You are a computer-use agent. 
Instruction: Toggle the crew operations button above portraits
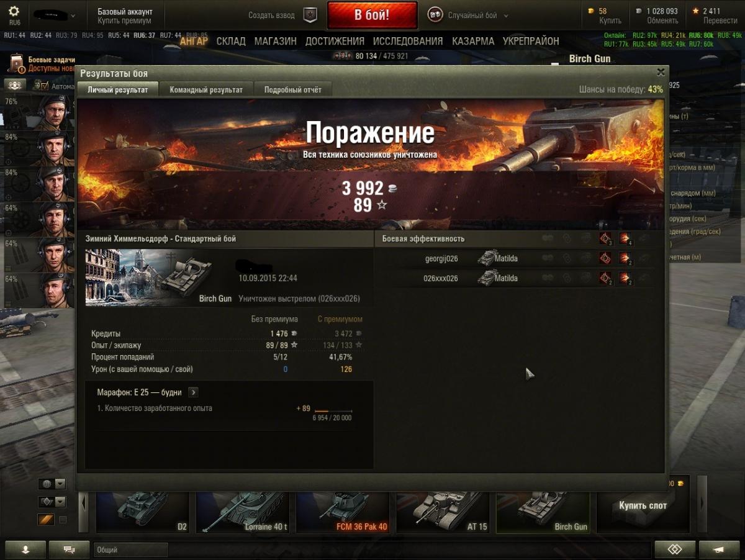tap(16, 85)
